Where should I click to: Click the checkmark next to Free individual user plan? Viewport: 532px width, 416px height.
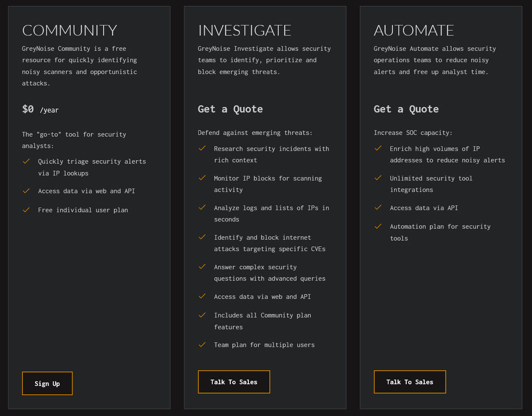26,210
